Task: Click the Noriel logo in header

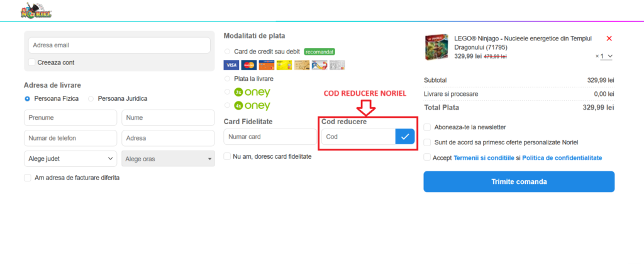Action: click(36, 11)
